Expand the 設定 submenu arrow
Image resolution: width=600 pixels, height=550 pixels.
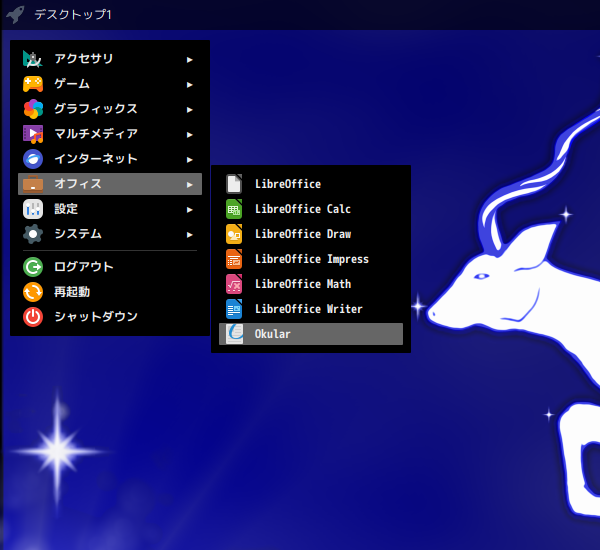click(x=189, y=210)
